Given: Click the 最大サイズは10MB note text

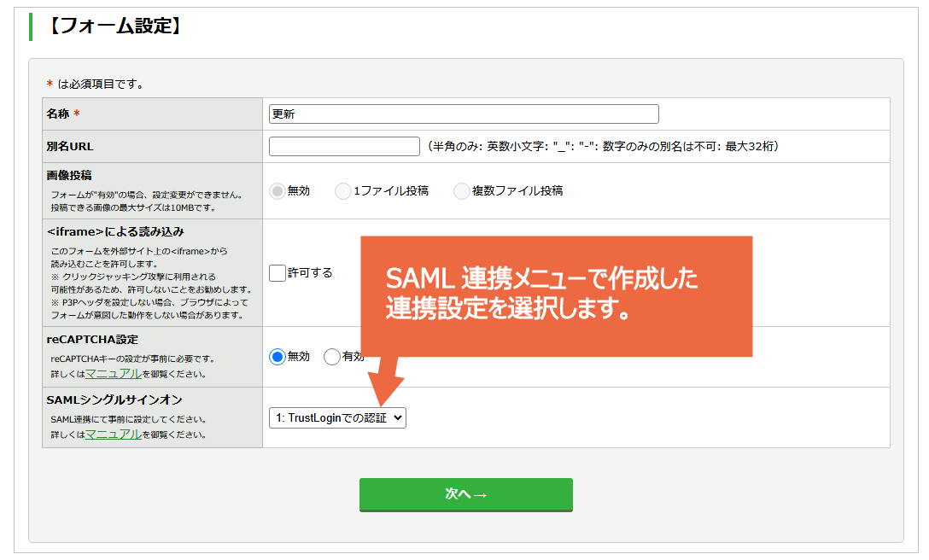Looking at the screenshot, I should [x=133, y=208].
